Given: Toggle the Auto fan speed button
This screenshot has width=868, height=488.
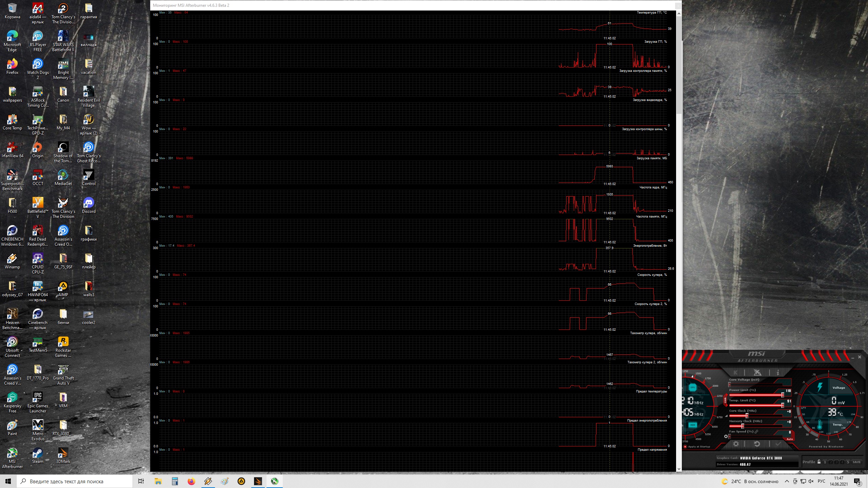Looking at the screenshot, I should click(790, 439).
